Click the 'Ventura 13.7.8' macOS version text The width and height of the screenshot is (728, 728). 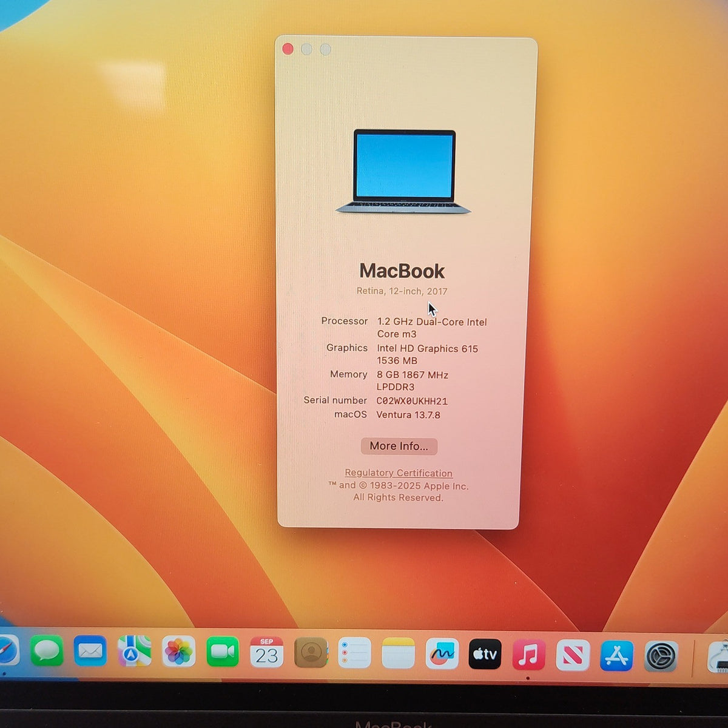coord(408,415)
